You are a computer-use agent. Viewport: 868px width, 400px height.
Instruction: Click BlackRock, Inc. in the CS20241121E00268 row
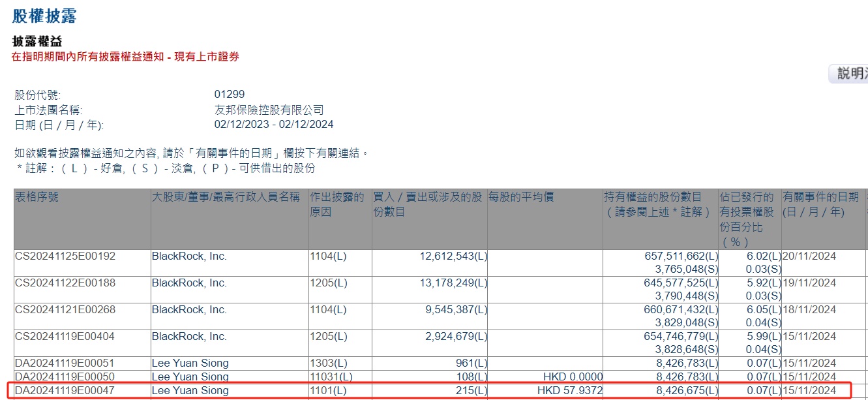coord(189,310)
